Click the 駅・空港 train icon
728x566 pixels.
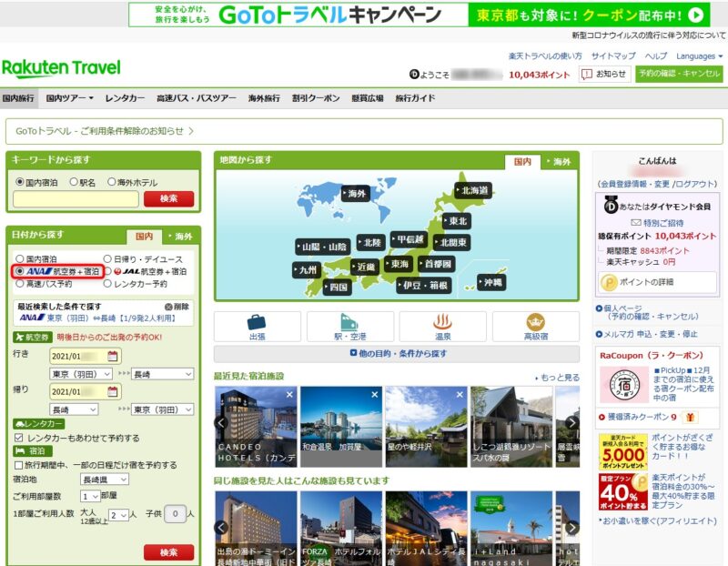pos(349,322)
